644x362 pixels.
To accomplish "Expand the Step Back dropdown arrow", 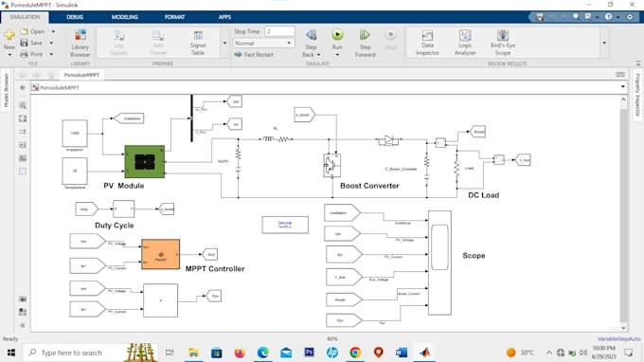I will coord(319,55).
